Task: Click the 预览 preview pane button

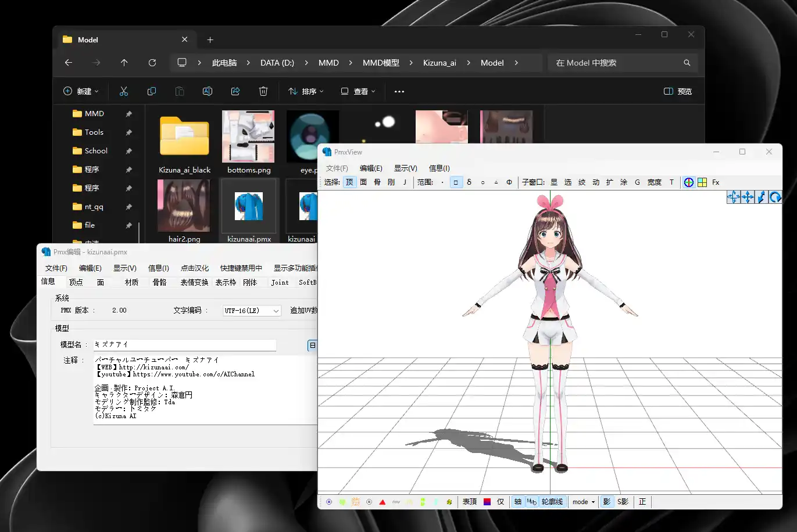Action: (x=678, y=91)
